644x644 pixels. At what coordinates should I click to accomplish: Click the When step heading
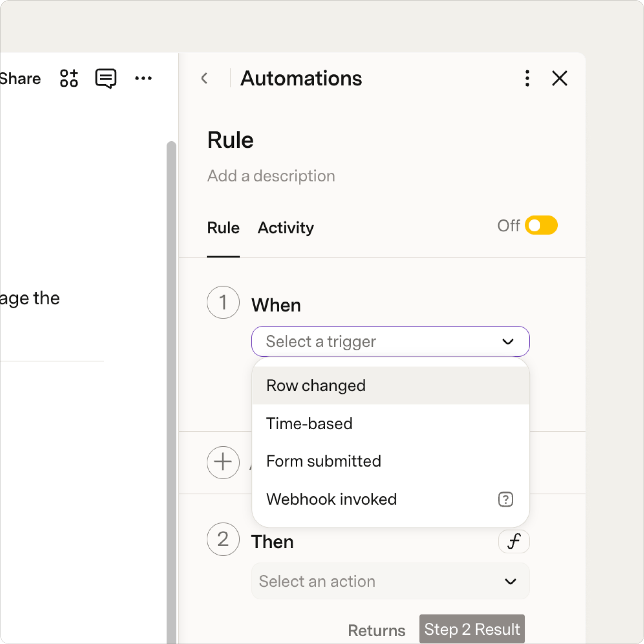click(276, 305)
